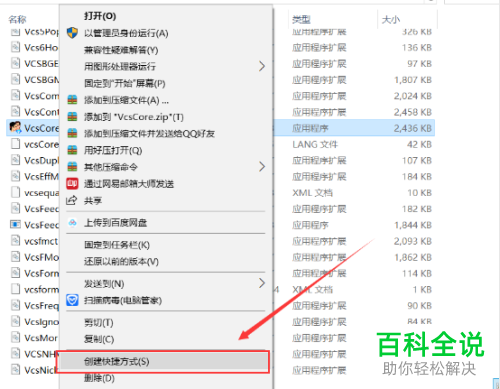Select 共享 menu entry
The height and width of the screenshot is (389, 500).
(93, 201)
